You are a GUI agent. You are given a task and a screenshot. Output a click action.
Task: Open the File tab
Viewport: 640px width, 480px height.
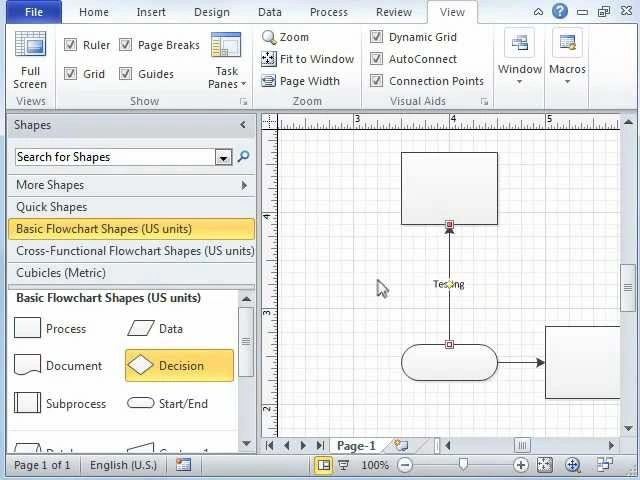tap(33, 12)
